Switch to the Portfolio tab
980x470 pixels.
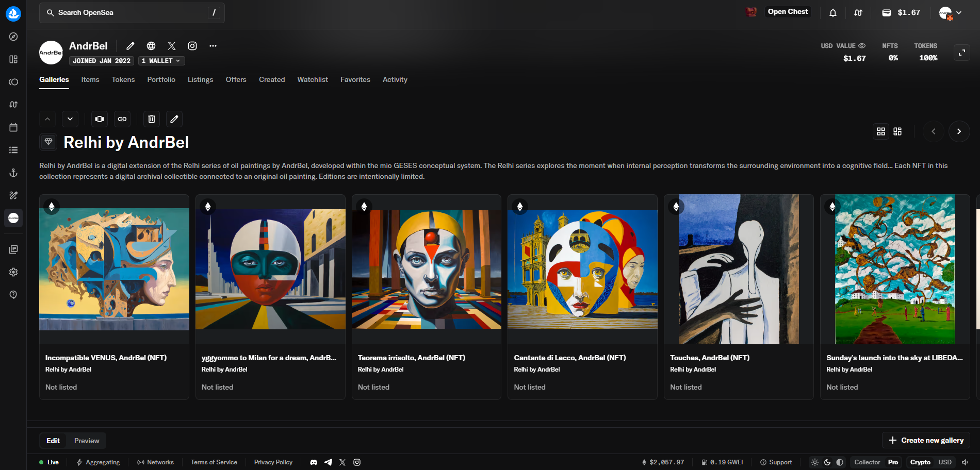161,79
